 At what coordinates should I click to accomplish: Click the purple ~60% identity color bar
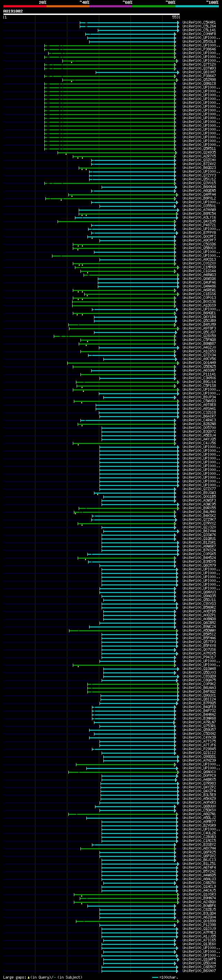coord(111,6)
